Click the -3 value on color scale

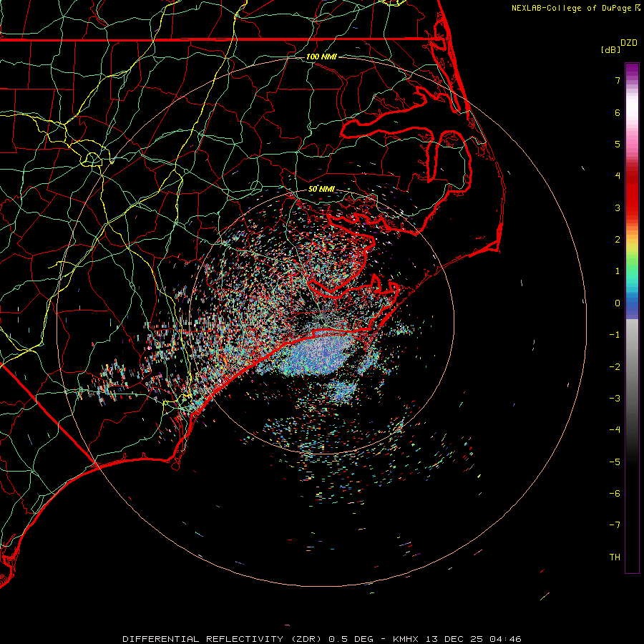tap(615, 399)
